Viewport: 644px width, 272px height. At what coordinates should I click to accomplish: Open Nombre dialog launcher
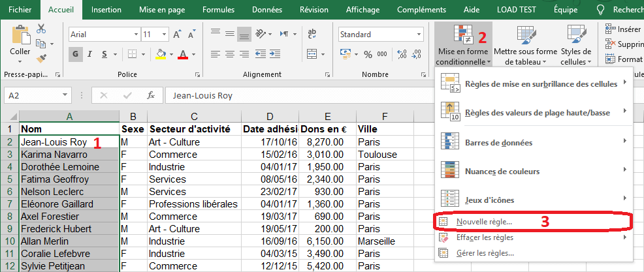click(x=425, y=74)
